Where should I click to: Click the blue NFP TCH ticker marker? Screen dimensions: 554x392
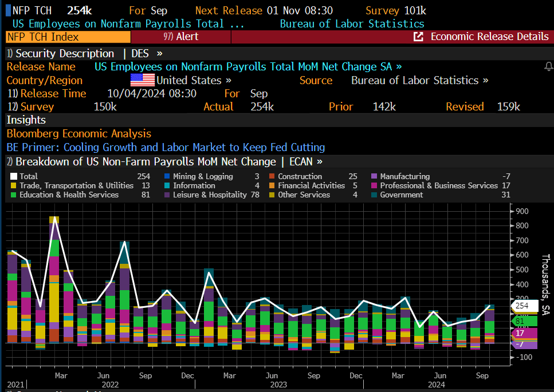7,10
